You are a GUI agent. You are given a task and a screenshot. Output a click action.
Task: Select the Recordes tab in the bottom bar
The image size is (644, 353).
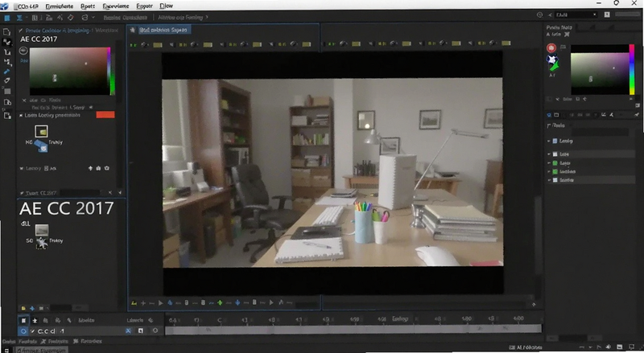88,341
